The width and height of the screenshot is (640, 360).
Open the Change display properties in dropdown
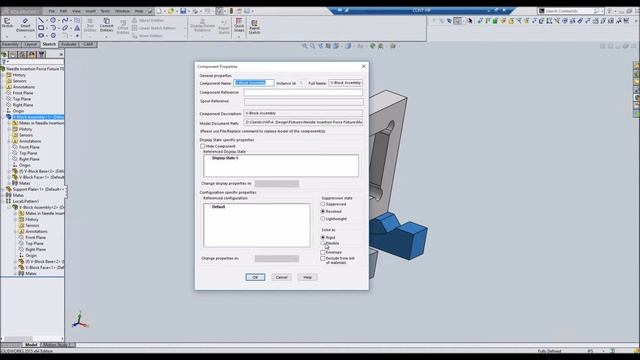click(x=277, y=184)
